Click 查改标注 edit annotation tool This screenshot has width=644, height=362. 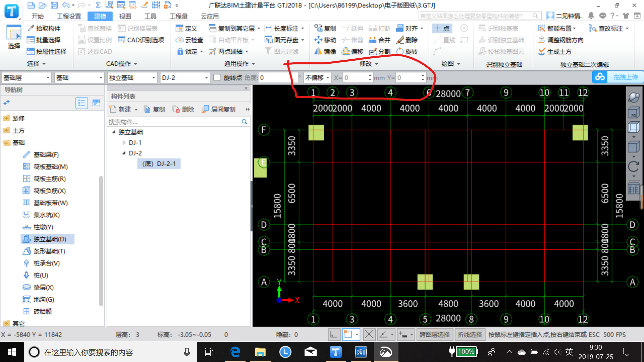pyautogui.click(x=609, y=28)
